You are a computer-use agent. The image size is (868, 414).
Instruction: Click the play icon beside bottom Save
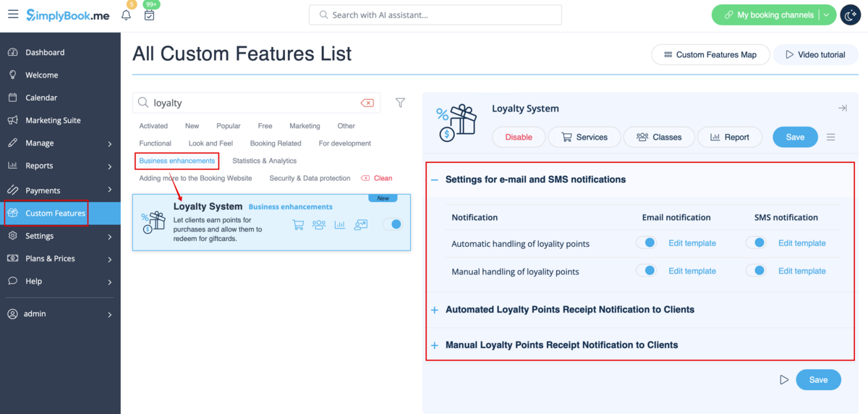tap(784, 380)
